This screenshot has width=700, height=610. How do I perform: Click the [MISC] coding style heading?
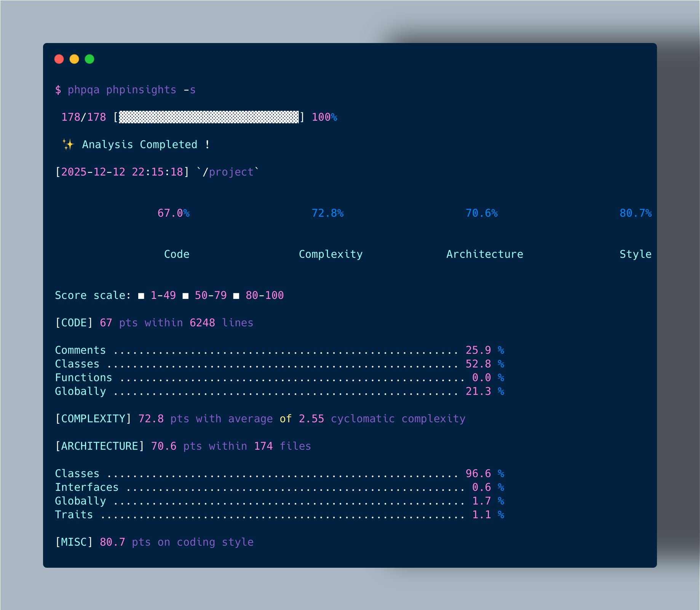[74, 542]
